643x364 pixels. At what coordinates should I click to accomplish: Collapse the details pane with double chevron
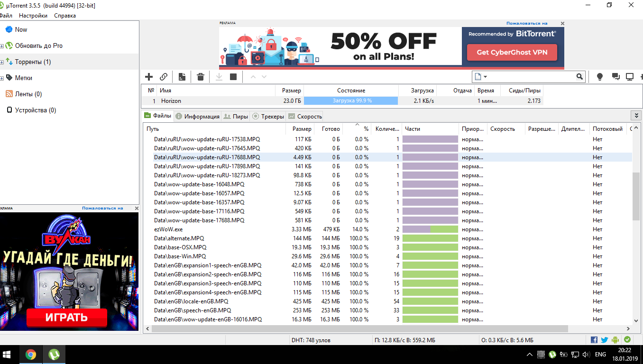636,116
